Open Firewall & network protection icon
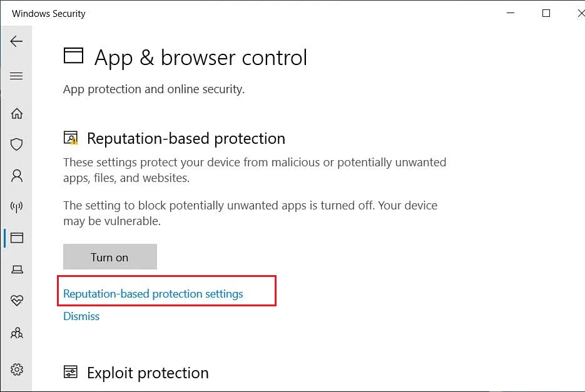585x392 pixels. [17, 207]
